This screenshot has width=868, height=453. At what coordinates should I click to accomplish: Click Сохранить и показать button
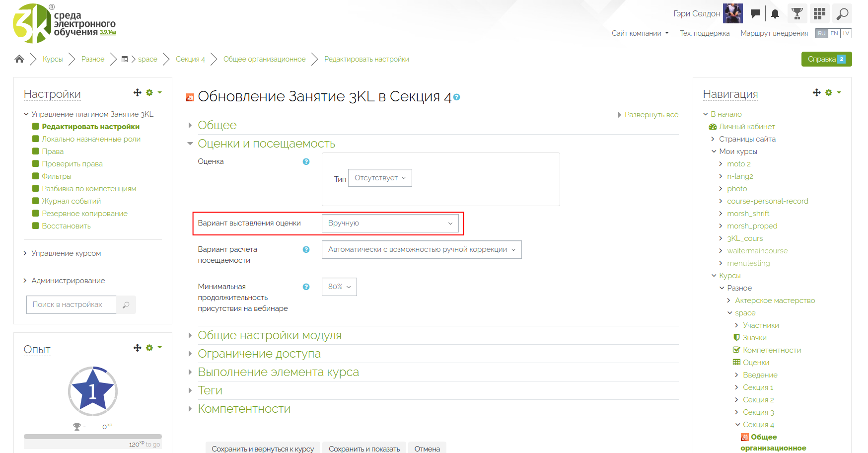point(364,449)
